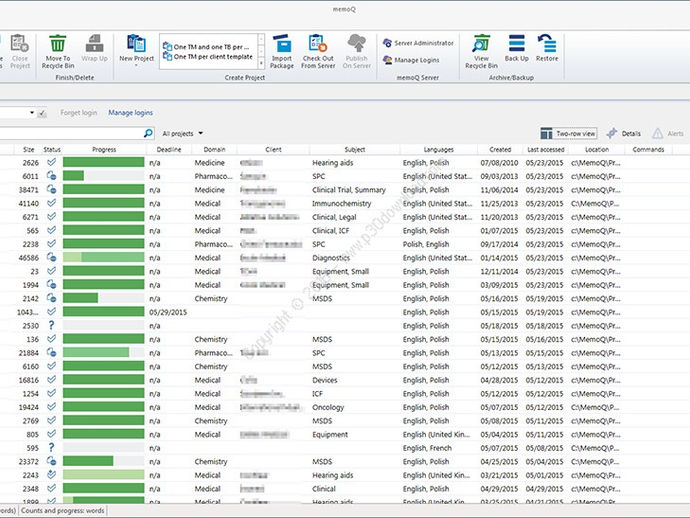
Task: Click progress bar of size 6011 project
Action: 103,176
